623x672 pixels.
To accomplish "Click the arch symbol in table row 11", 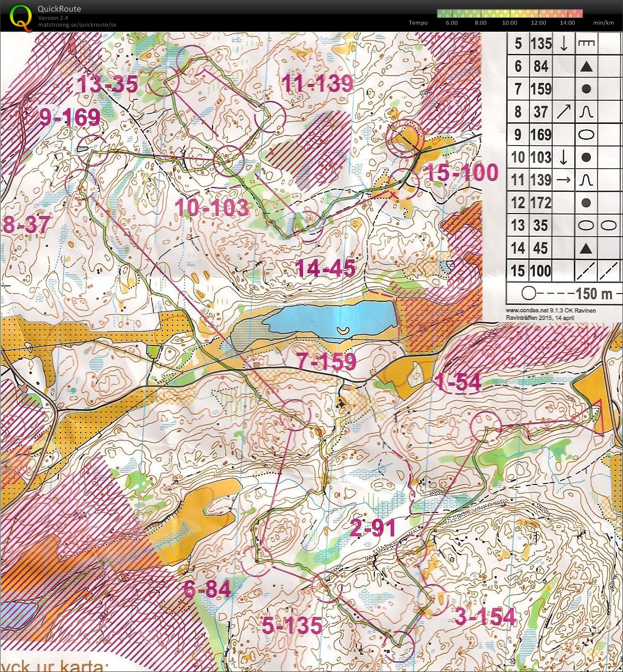I will click(586, 180).
